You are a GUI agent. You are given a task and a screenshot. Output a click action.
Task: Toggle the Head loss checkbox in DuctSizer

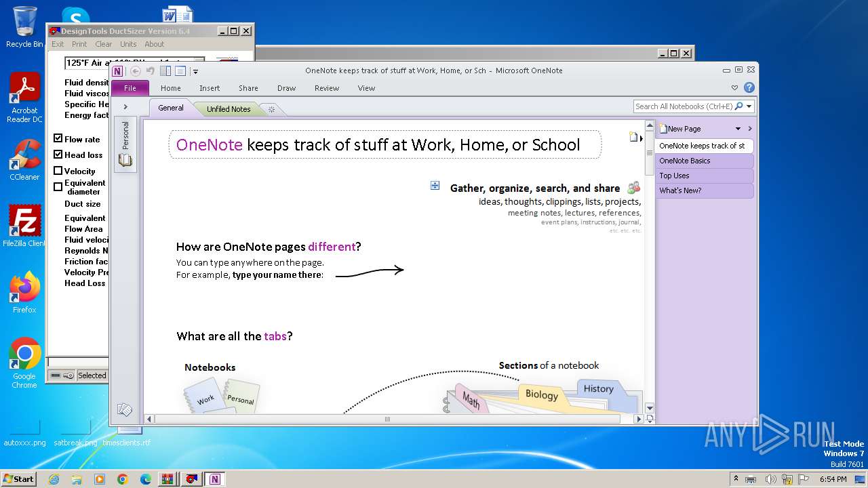[x=58, y=154]
